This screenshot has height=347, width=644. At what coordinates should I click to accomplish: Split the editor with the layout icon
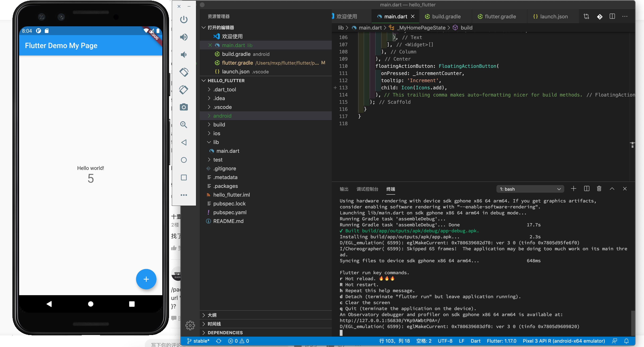click(x=612, y=17)
